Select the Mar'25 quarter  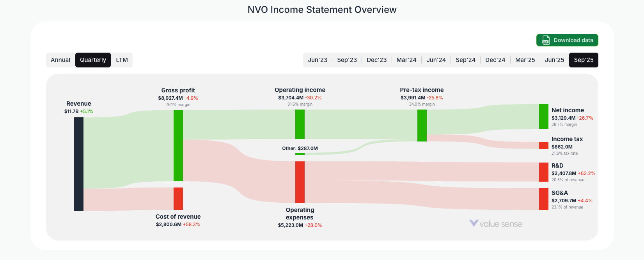pyautogui.click(x=525, y=60)
